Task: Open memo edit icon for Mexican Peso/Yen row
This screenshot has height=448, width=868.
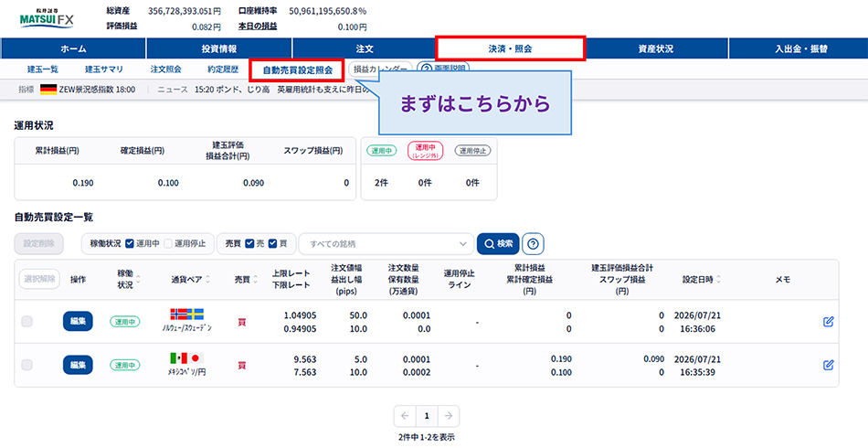Action: point(828,365)
